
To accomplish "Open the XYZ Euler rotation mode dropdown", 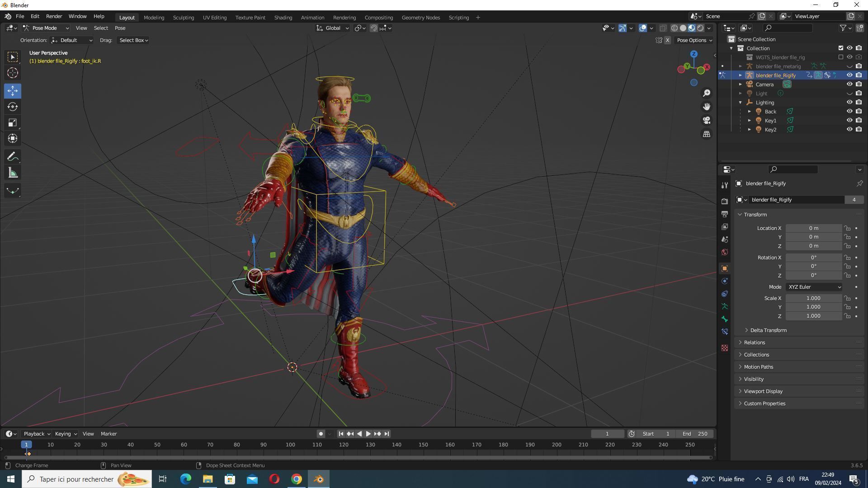I will pos(814,287).
